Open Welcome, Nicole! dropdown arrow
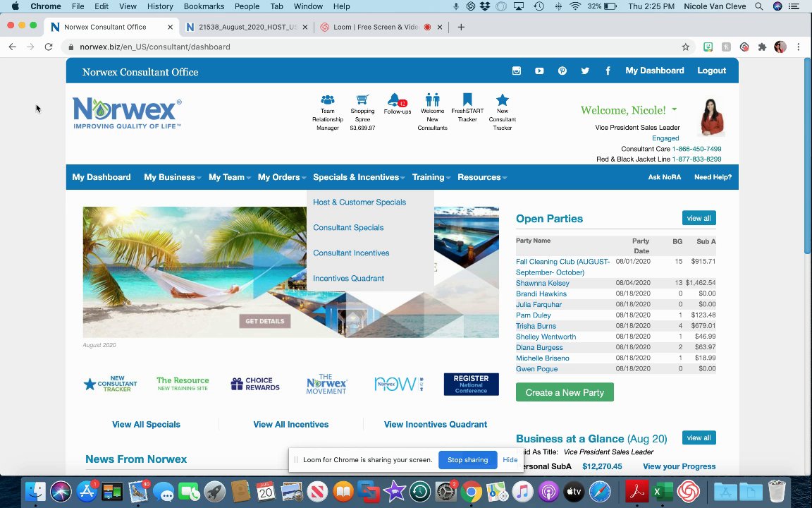Viewport: 812px width, 508px height. click(x=675, y=109)
